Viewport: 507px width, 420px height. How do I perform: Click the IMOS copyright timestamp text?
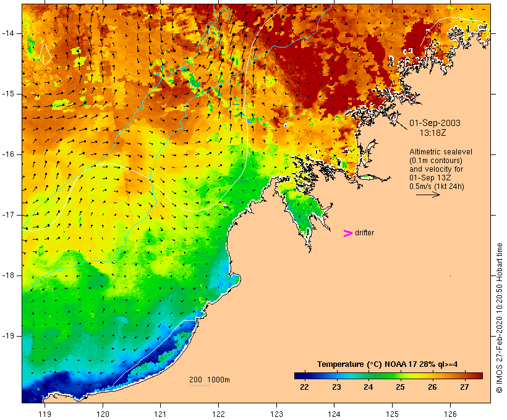pos(499,318)
